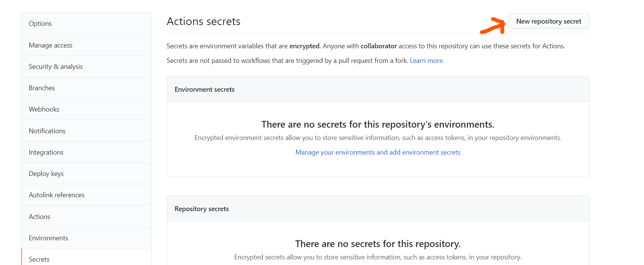Open Autolink references settings
The width and height of the screenshot is (644, 265).
56,195
